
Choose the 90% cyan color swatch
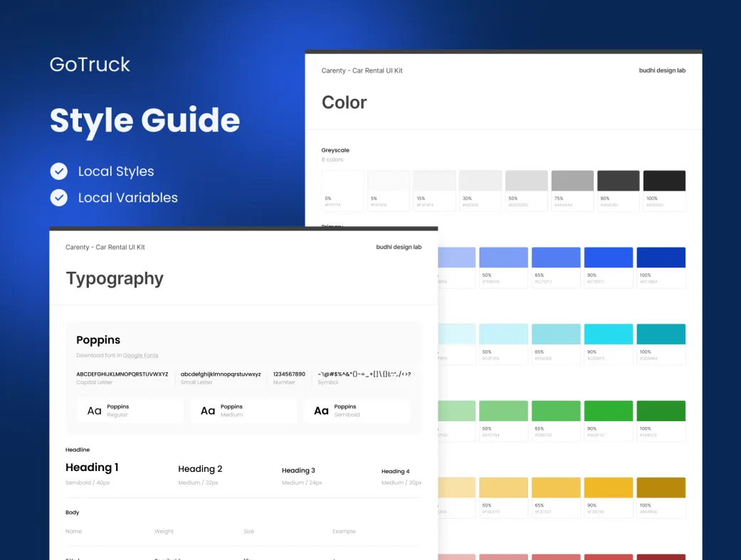click(x=608, y=334)
